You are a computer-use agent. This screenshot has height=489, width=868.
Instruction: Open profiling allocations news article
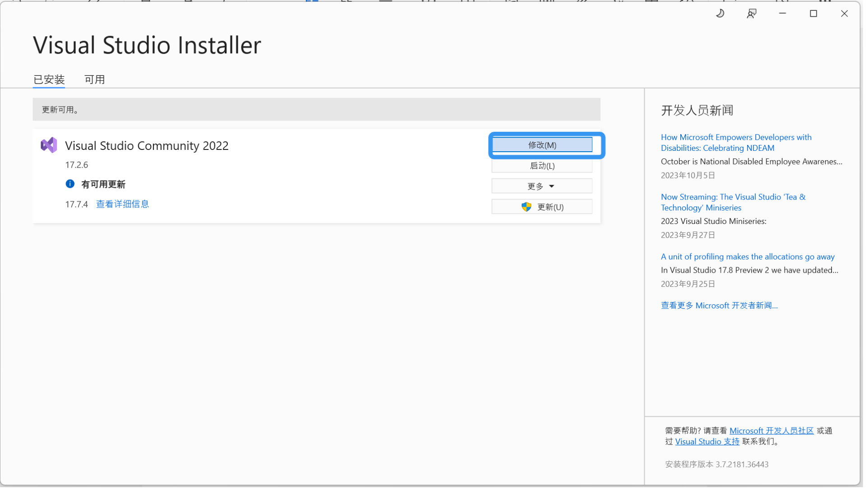coord(747,256)
